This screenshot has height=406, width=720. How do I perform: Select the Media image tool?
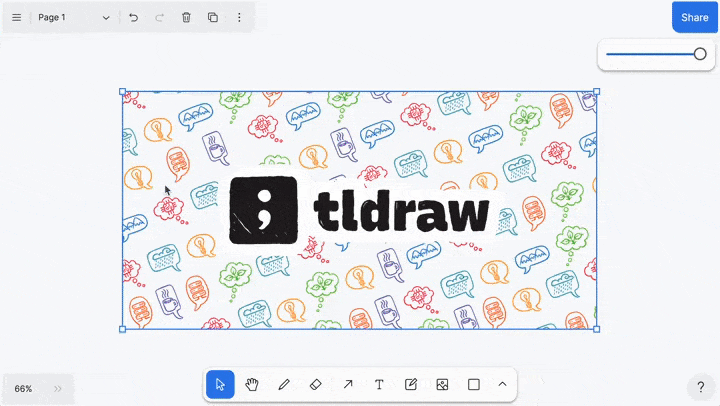(x=442, y=384)
